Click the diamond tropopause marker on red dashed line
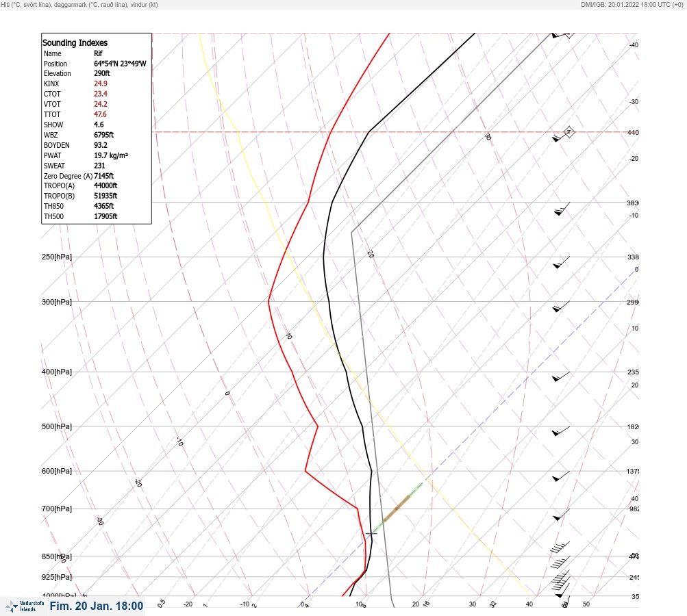The height and width of the screenshot is (616, 687). click(x=569, y=132)
